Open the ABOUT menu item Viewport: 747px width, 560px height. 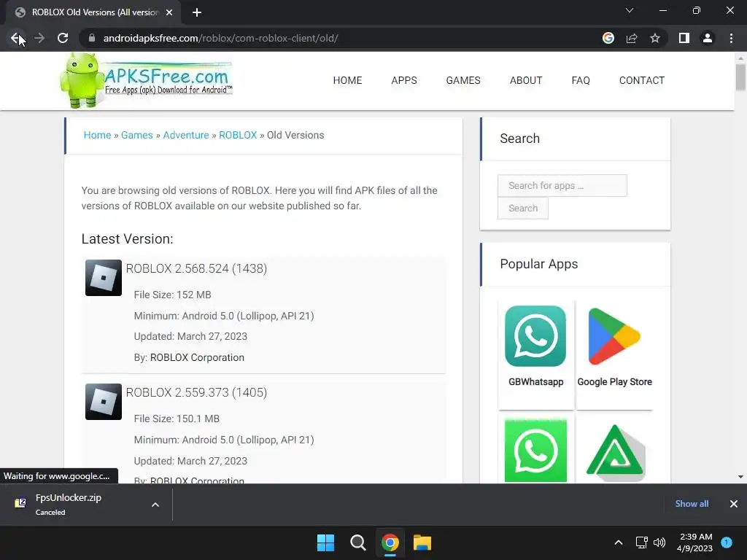point(526,80)
